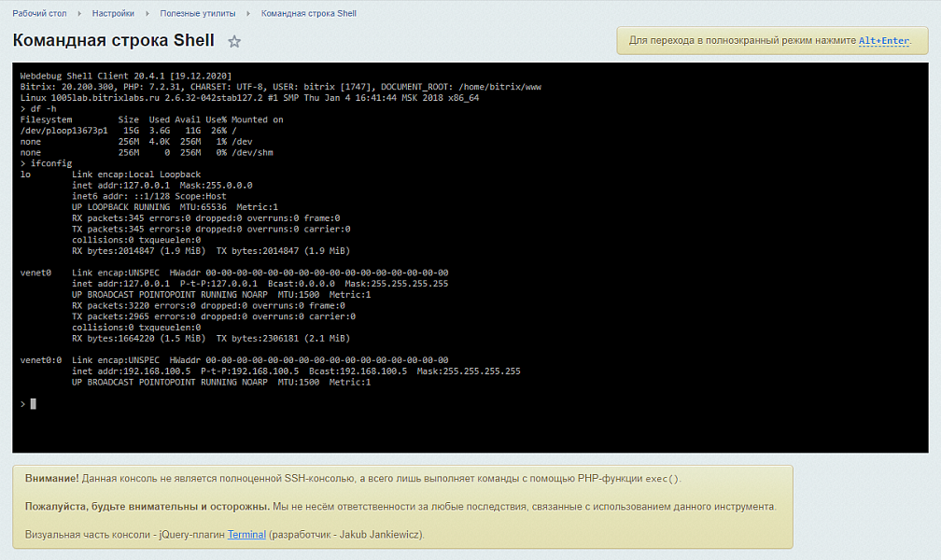Expand the arrow after Полезные утилиты
Screen dimensions: 941x560
pyautogui.click(x=248, y=13)
